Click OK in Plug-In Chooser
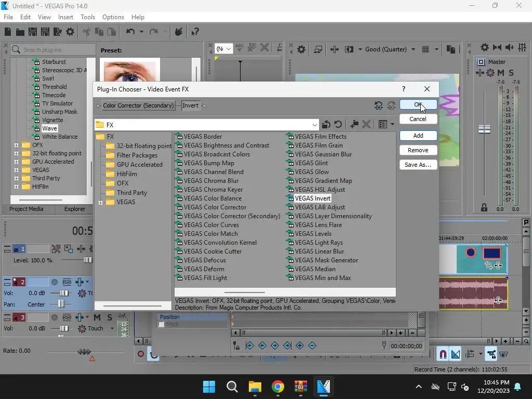Screen dimensions: 532x399 coord(418,104)
